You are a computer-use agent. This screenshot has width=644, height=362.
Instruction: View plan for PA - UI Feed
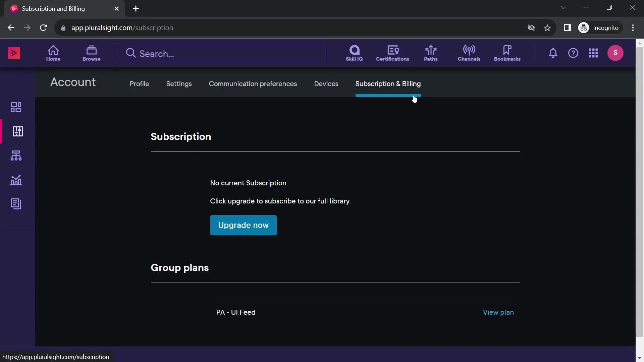click(498, 312)
